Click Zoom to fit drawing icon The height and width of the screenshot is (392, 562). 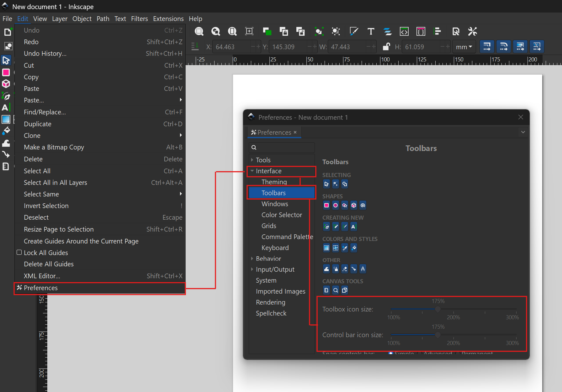216,31
